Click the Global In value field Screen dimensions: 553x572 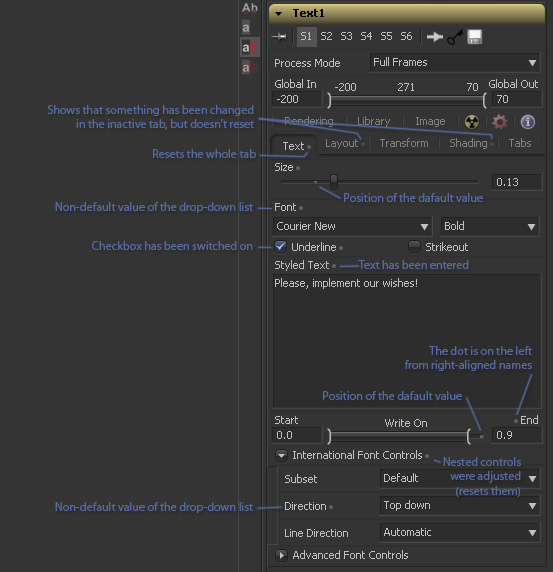tap(297, 100)
